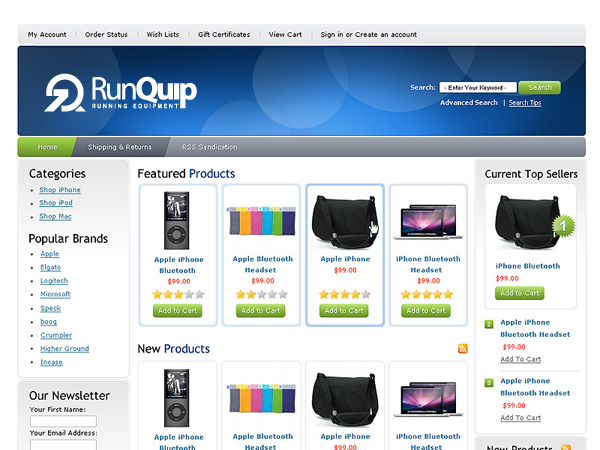600x450 pixels.
Task: Click featured iPod product image
Action: [x=176, y=220]
